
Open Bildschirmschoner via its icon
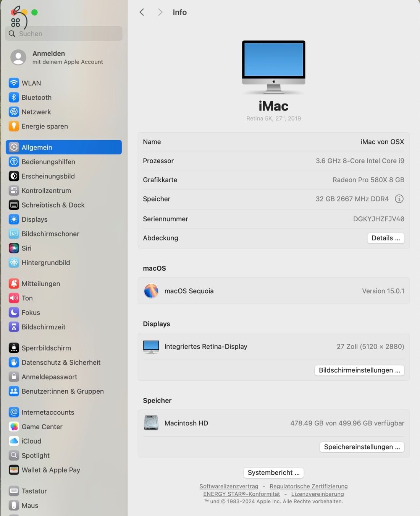pos(14,234)
